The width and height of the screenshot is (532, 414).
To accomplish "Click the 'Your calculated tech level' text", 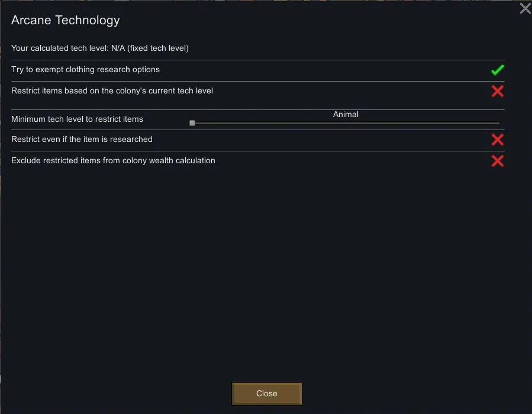I will click(x=59, y=48).
